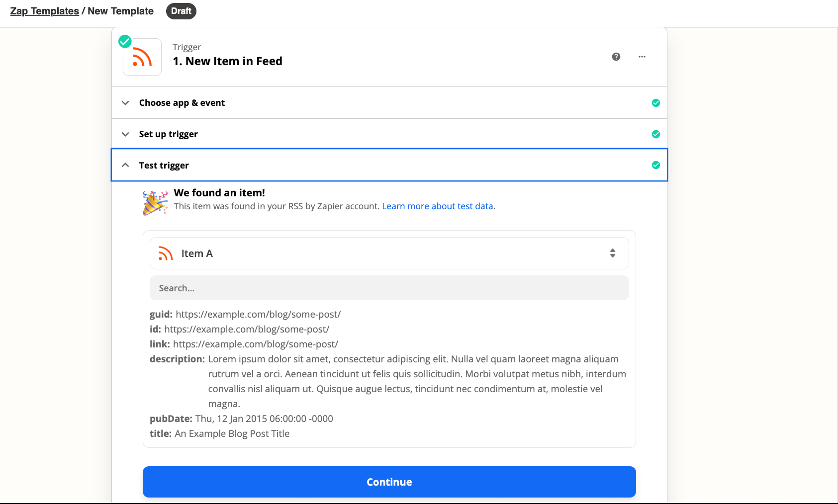This screenshot has height=504, width=838.
Task: Click the Set up trigger label
Action: point(169,134)
